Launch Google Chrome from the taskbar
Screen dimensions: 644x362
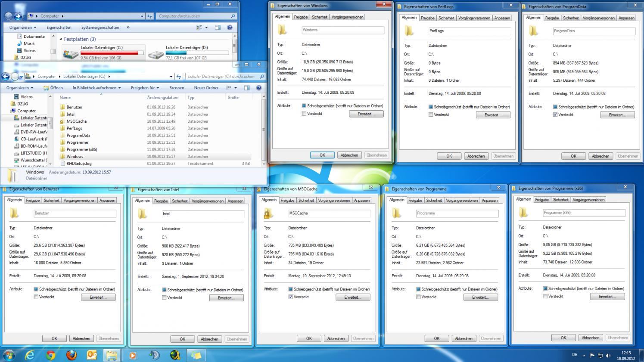click(x=51, y=356)
